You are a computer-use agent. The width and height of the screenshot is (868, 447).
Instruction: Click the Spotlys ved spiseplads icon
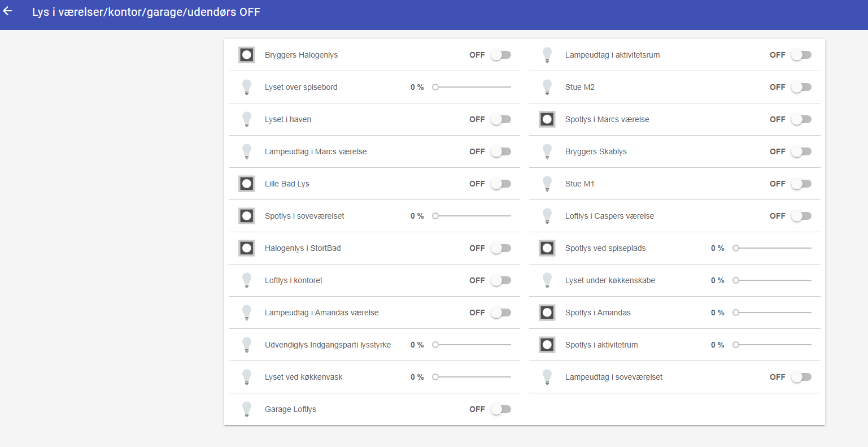547,248
